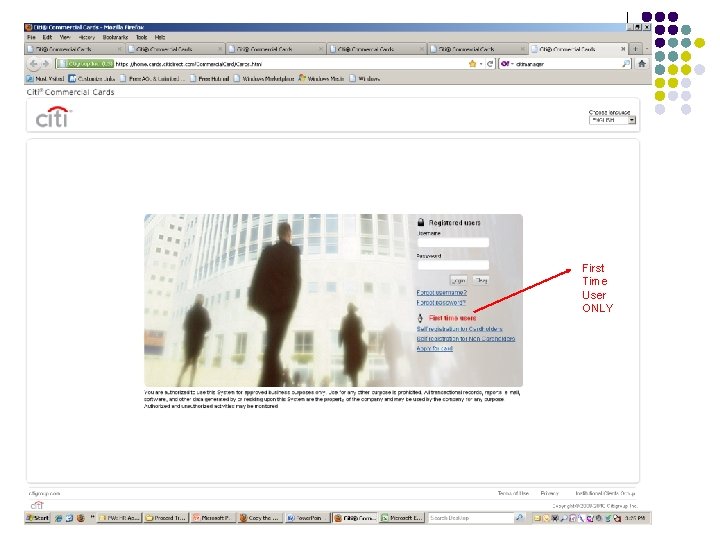Open the Tools menu

[141, 37]
